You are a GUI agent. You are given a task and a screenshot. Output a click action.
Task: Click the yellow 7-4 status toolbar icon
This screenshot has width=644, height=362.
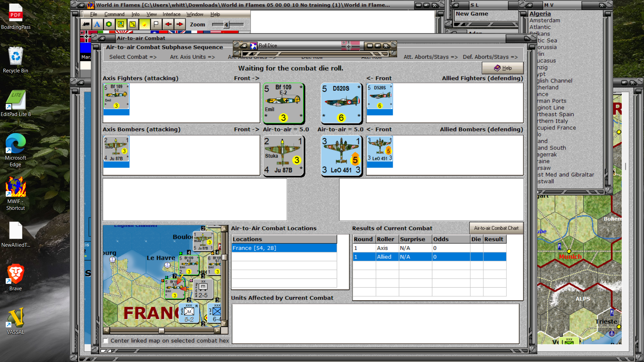[x=132, y=24]
